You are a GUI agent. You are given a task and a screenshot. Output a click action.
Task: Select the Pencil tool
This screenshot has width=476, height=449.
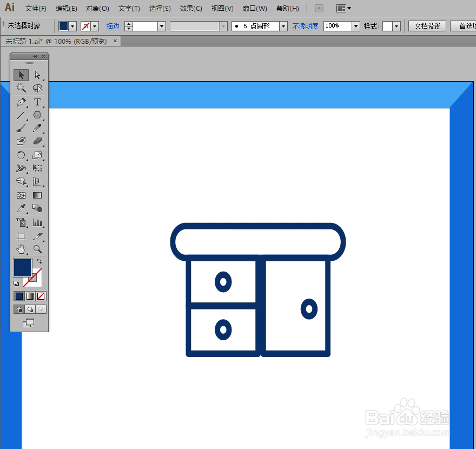tap(37, 128)
